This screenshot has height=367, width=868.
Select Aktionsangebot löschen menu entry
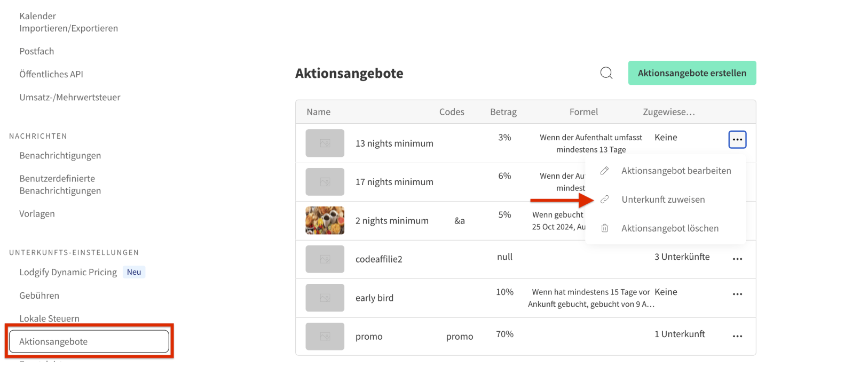(669, 228)
